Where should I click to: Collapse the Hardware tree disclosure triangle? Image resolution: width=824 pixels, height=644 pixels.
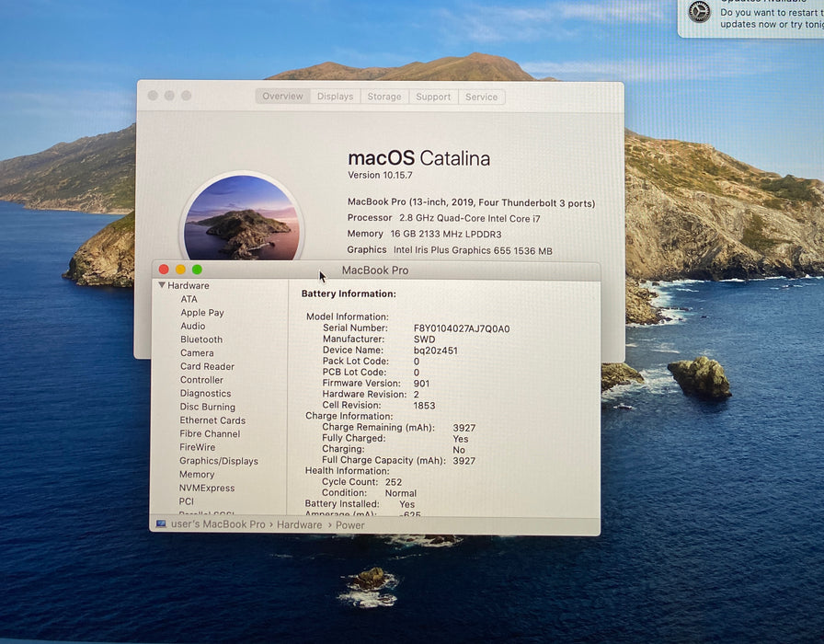162,285
